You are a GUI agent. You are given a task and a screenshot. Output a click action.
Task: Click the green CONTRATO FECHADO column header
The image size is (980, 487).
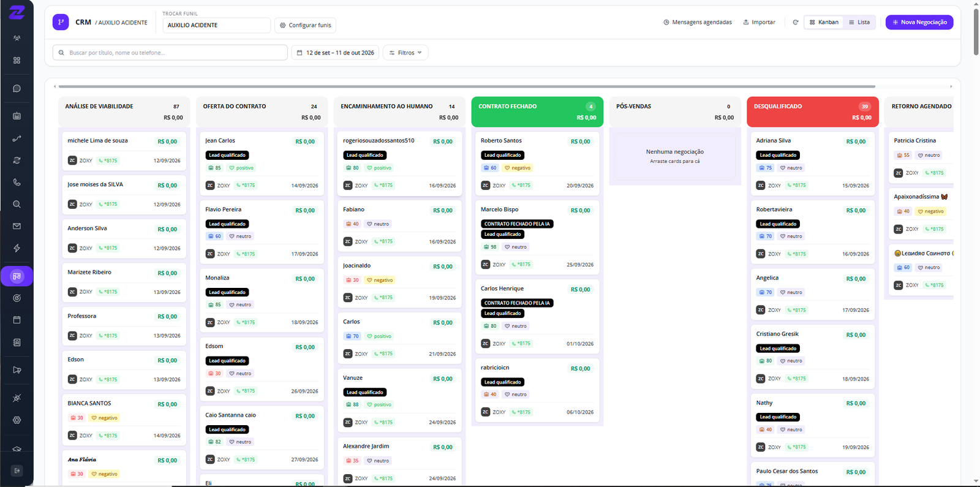point(537,111)
